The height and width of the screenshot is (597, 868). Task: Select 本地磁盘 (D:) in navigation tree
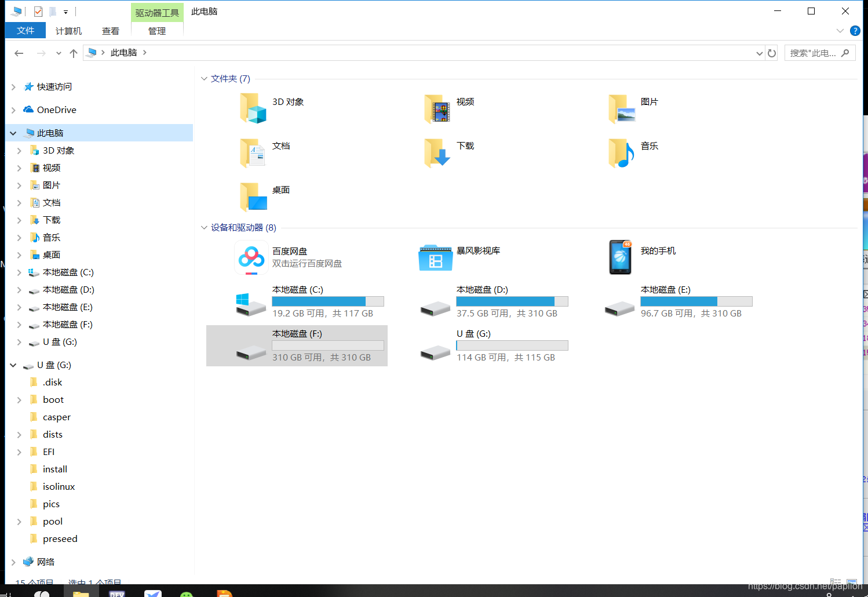[x=68, y=290]
